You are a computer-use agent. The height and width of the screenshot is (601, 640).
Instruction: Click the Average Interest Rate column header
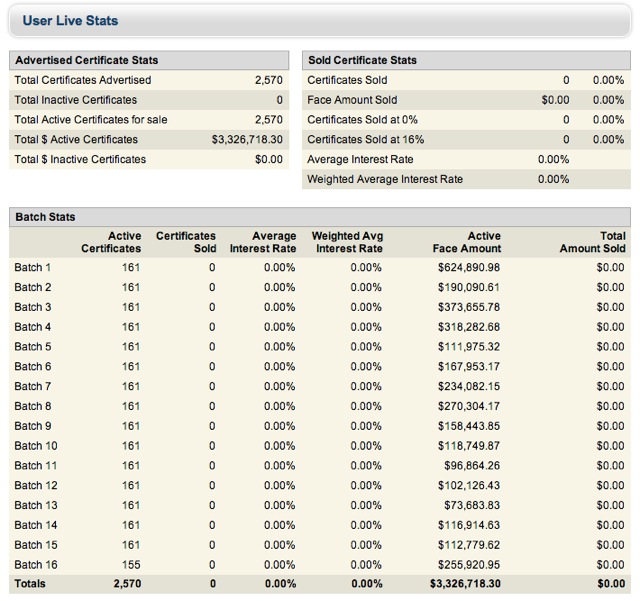click(263, 242)
